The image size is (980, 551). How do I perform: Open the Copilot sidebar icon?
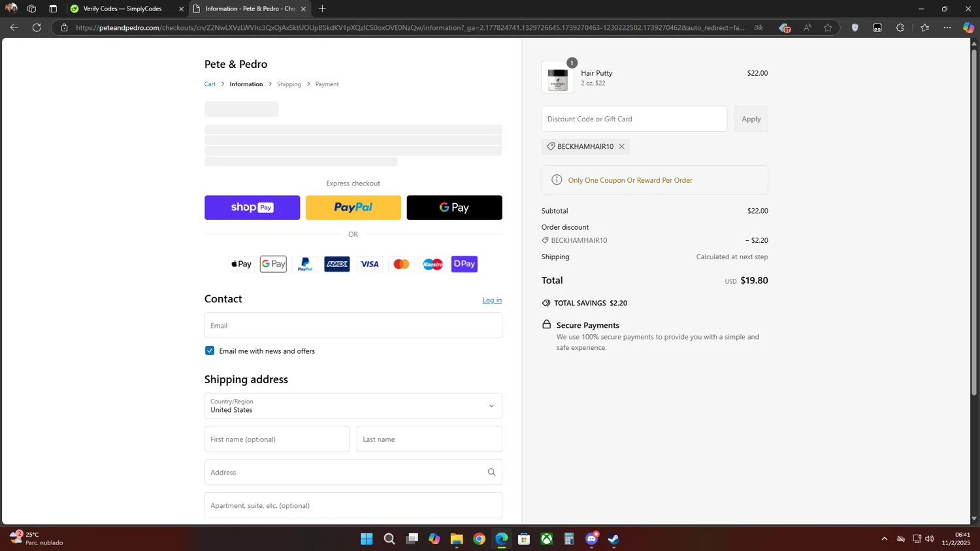[968, 27]
